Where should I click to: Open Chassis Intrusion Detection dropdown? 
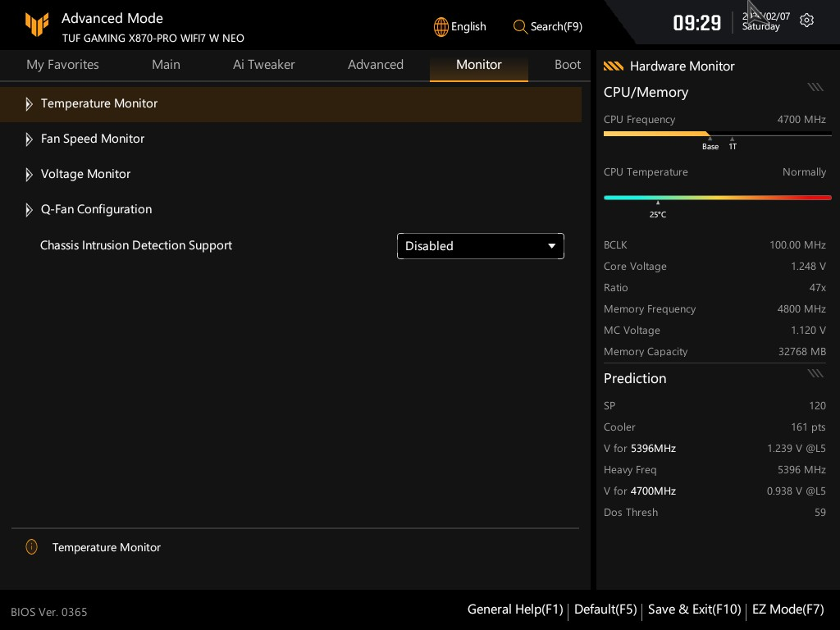(x=480, y=246)
